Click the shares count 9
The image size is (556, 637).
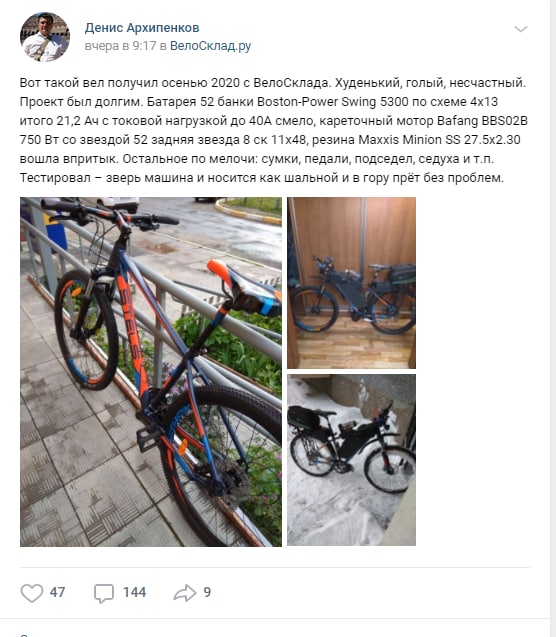207,592
